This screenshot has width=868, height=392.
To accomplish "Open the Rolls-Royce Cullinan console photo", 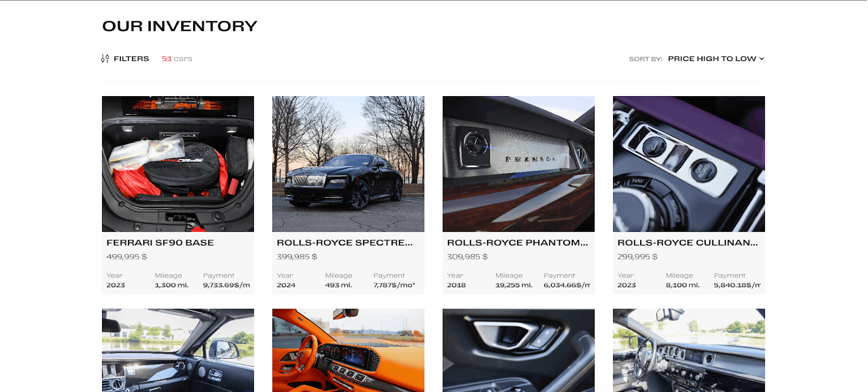I will 689,164.
